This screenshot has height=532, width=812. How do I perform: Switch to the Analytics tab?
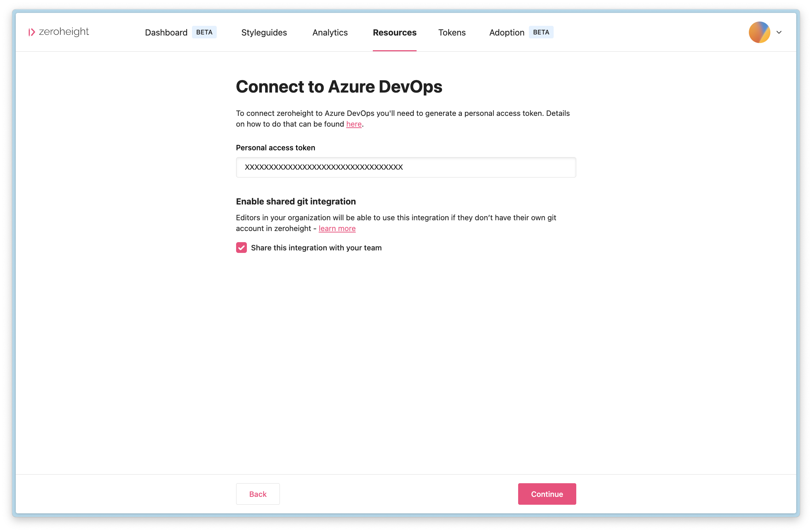click(330, 32)
